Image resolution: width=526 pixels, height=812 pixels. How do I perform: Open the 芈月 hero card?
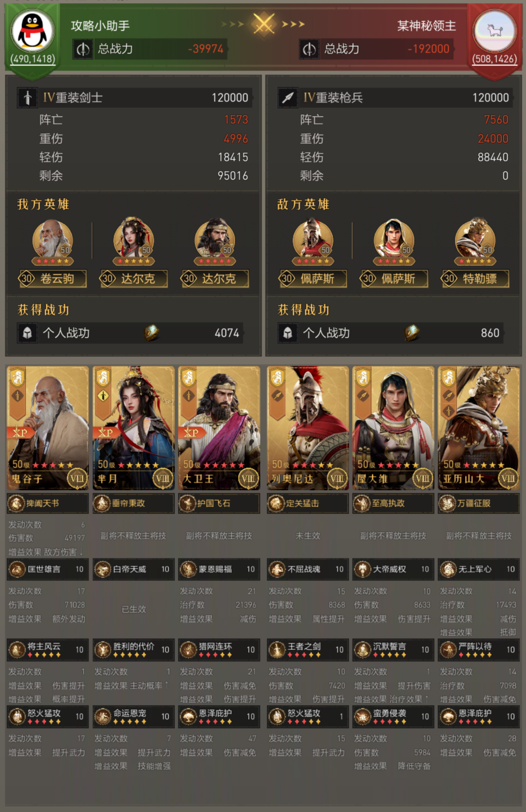click(x=133, y=428)
